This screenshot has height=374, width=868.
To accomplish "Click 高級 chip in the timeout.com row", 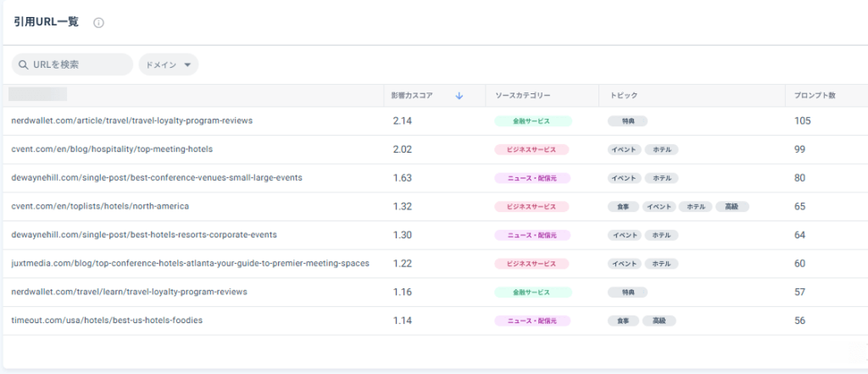I will pos(659,321).
